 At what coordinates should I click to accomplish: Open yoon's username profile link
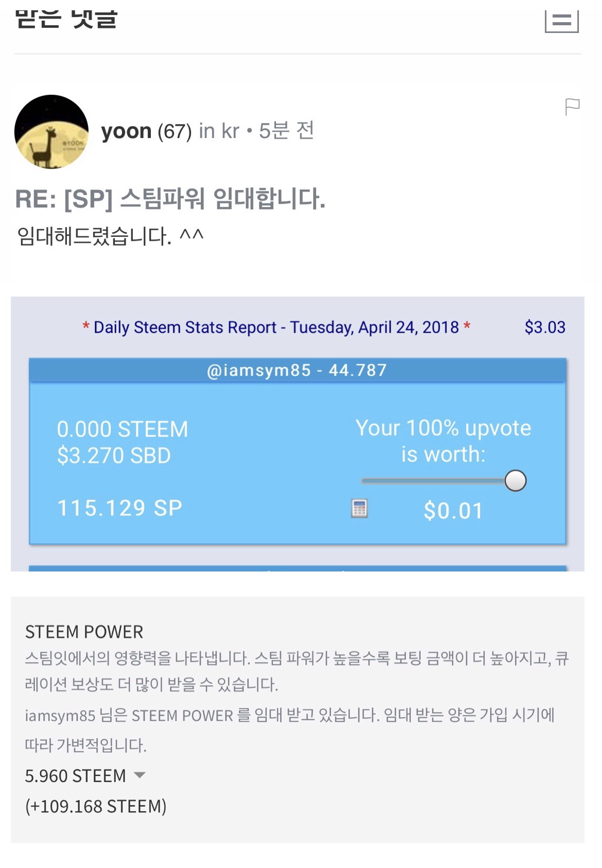[x=126, y=131]
